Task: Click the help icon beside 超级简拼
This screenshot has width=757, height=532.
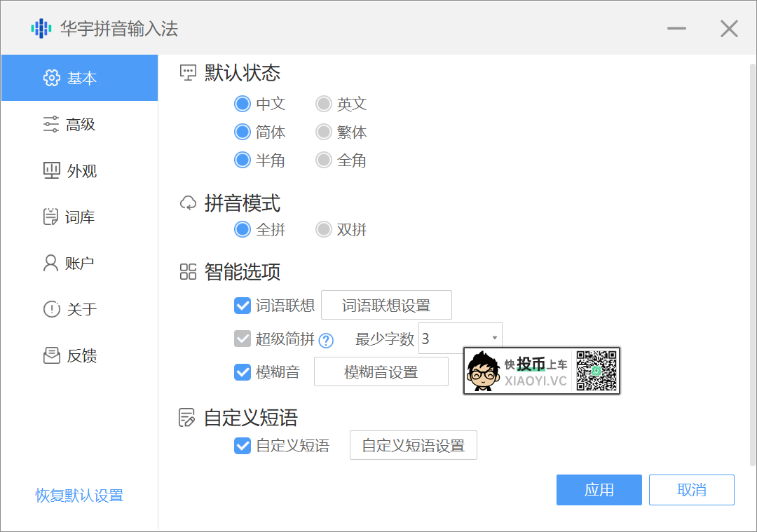Action: [326, 341]
